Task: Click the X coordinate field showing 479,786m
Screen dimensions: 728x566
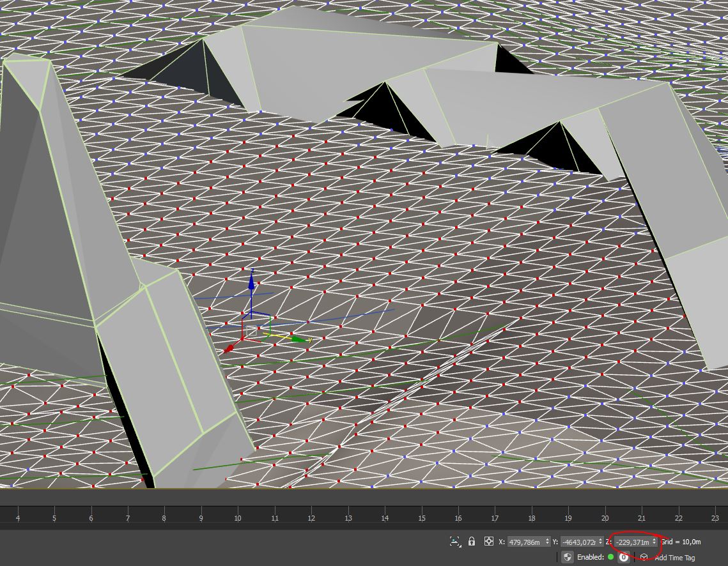Action: pos(525,542)
